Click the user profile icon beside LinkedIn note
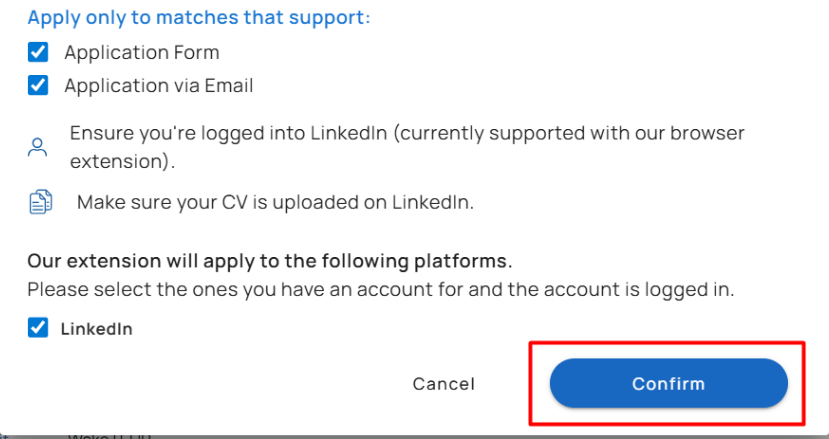 (x=37, y=148)
